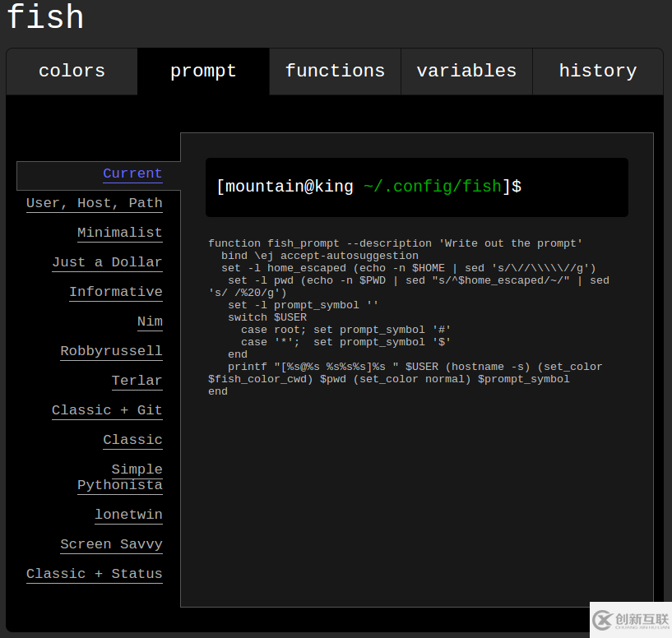Select the Classic + Git prompt
Image resolution: width=672 pixels, height=638 pixels.
(x=106, y=410)
